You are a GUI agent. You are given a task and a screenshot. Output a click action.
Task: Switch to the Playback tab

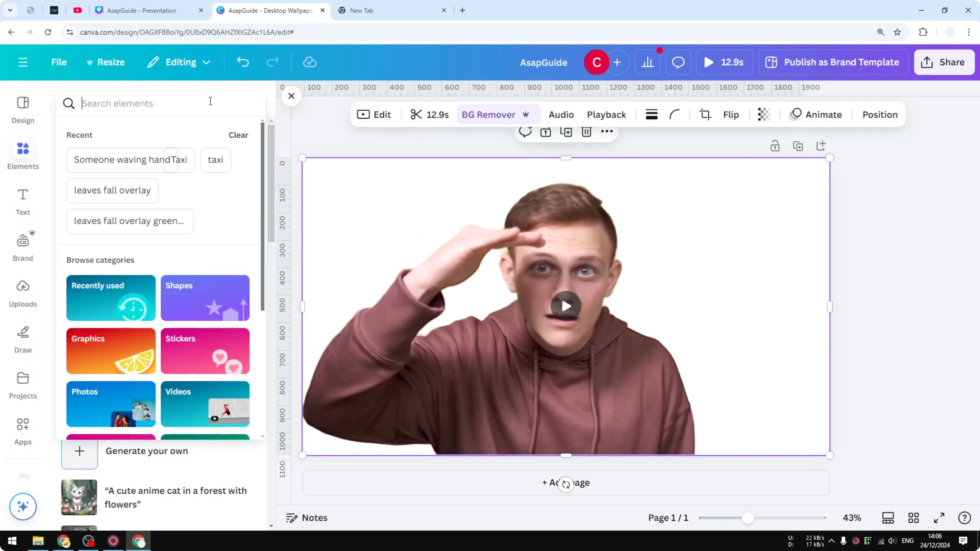pos(606,114)
